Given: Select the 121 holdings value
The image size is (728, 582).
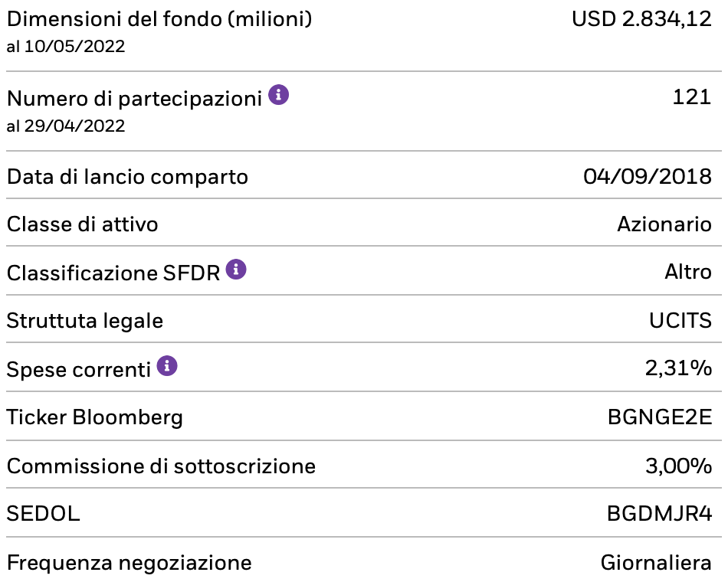Looking at the screenshot, I should click(x=691, y=98).
